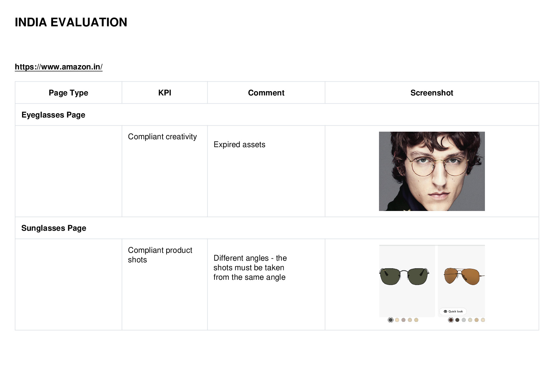Select the Eyeglasses Page section row
Screen dimensions: 554x392
[277, 115]
